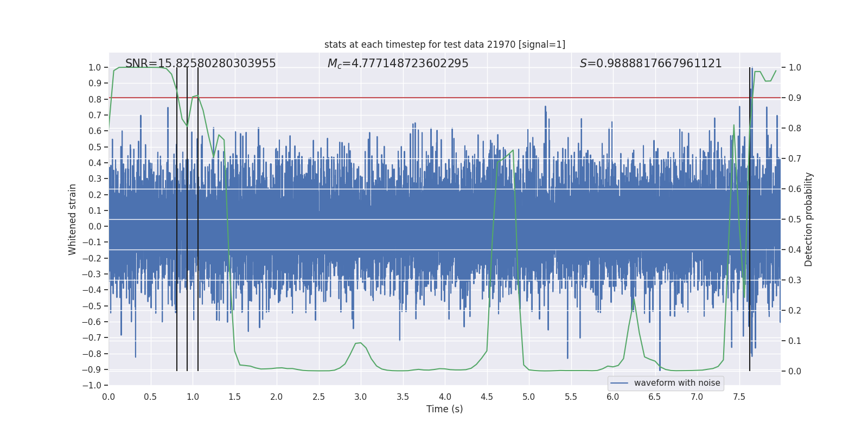Click the blue line sample in legend
Screen dimensions: 868x434
click(619, 383)
